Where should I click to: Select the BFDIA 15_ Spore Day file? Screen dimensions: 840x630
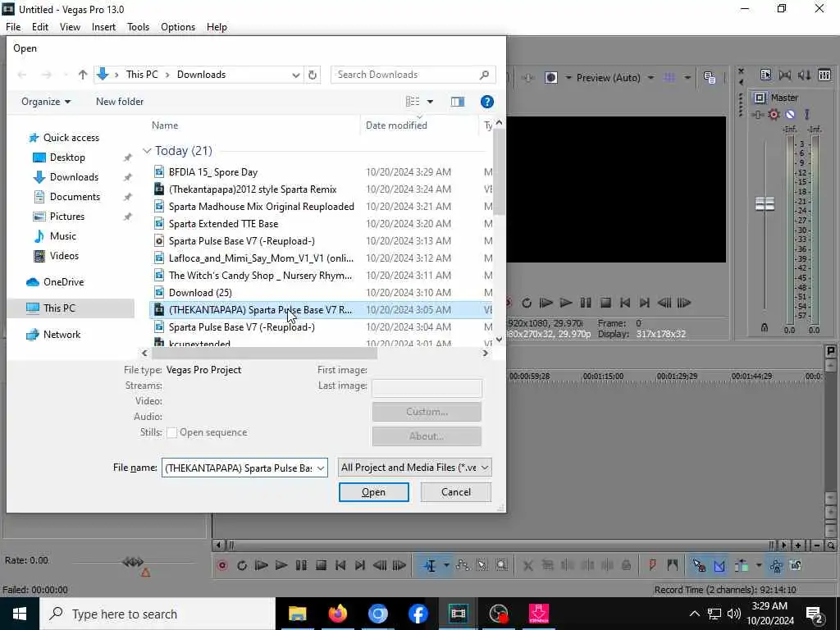(x=213, y=172)
